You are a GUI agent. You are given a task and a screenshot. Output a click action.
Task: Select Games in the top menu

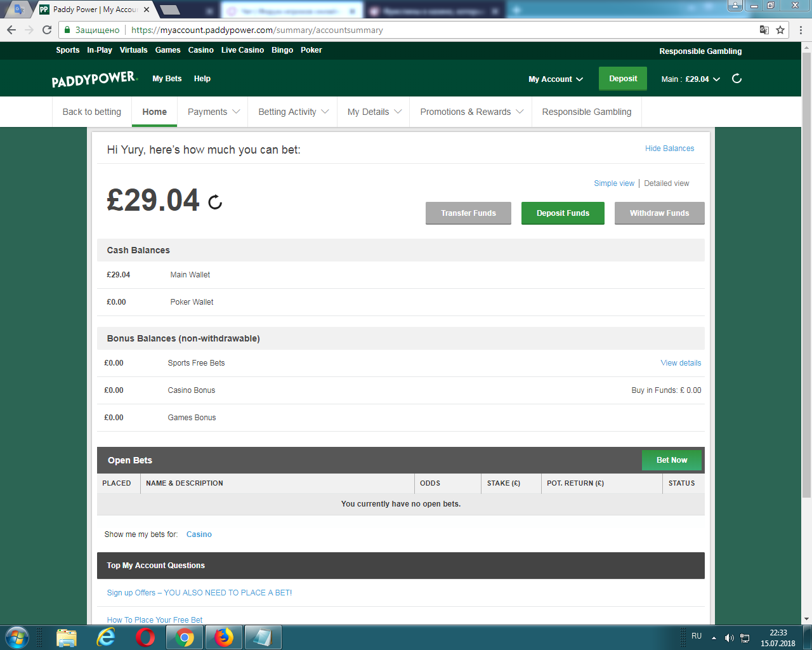click(168, 50)
